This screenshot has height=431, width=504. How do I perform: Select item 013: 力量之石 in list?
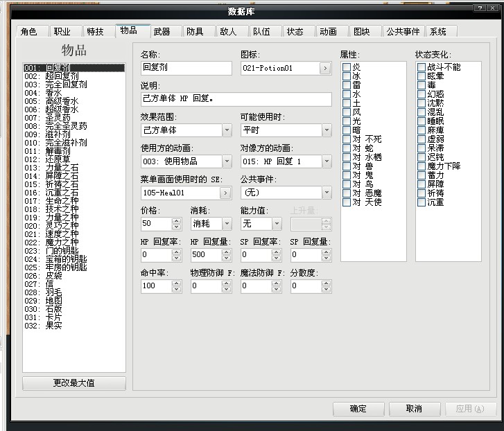pos(73,168)
